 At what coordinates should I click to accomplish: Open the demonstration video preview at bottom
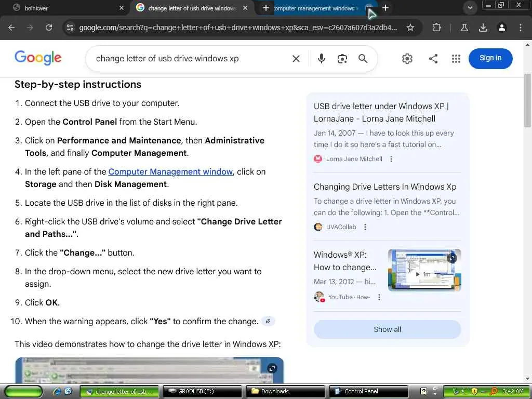pyautogui.click(x=149, y=370)
